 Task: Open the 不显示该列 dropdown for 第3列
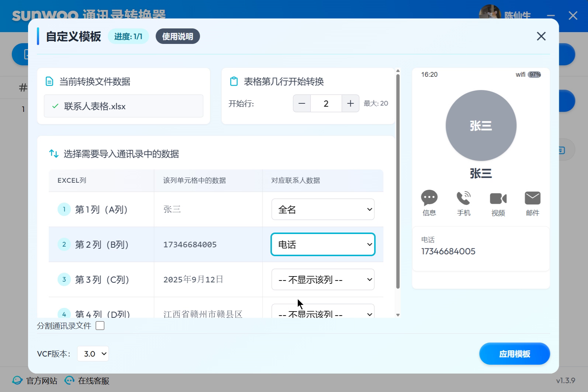[x=323, y=279]
